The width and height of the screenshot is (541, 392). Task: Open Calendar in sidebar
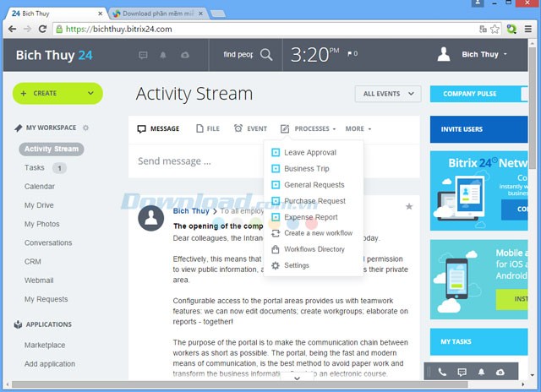click(x=40, y=187)
